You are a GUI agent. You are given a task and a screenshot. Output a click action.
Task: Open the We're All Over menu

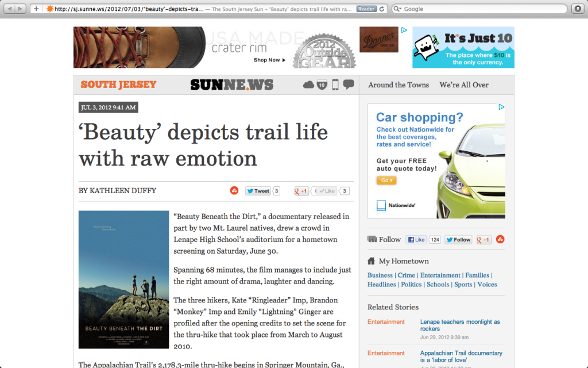tap(464, 85)
